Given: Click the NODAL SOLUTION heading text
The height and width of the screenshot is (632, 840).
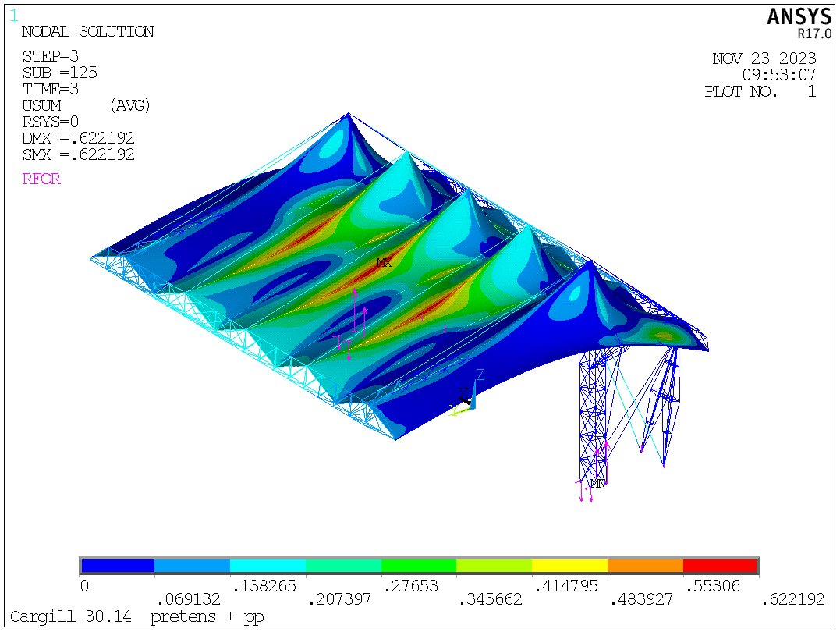Looking at the screenshot, I should (x=87, y=32).
